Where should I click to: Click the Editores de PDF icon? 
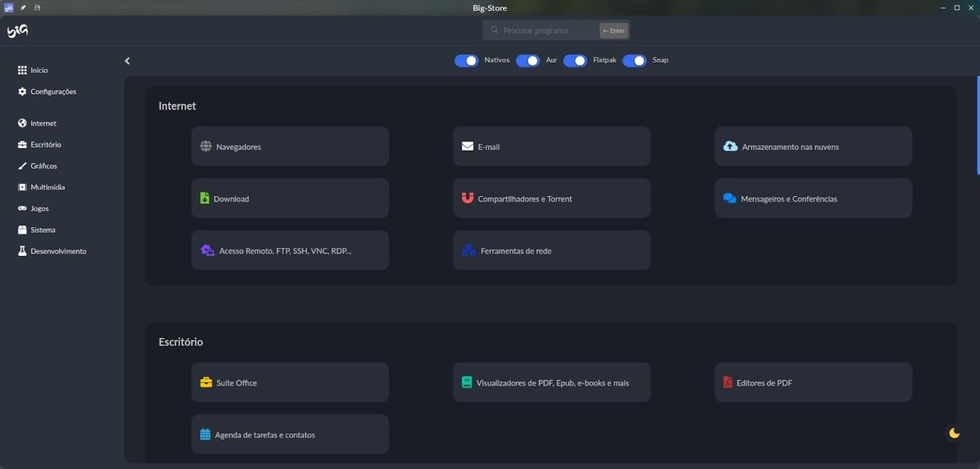[x=727, y=383]
